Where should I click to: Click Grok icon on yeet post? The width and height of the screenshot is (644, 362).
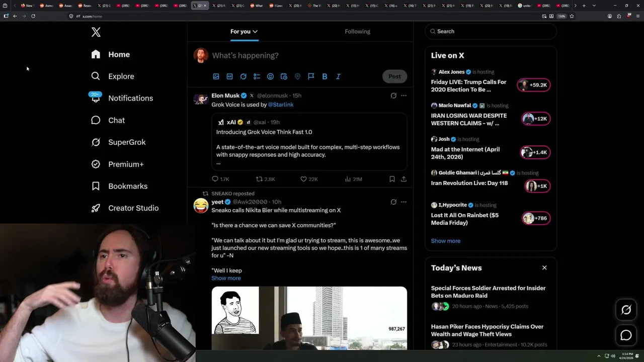pos(393,202)
